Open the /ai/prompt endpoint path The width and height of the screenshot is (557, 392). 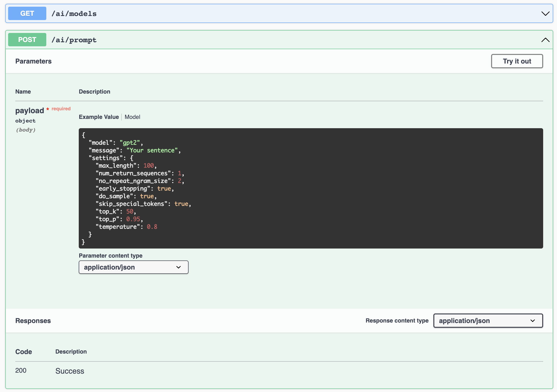point(74,40)
